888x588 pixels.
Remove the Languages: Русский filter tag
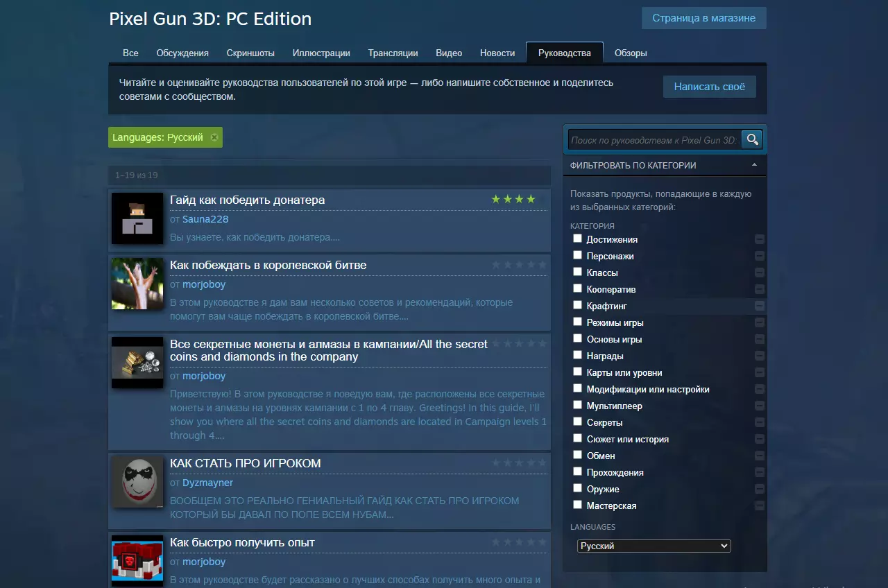(214, 137)
